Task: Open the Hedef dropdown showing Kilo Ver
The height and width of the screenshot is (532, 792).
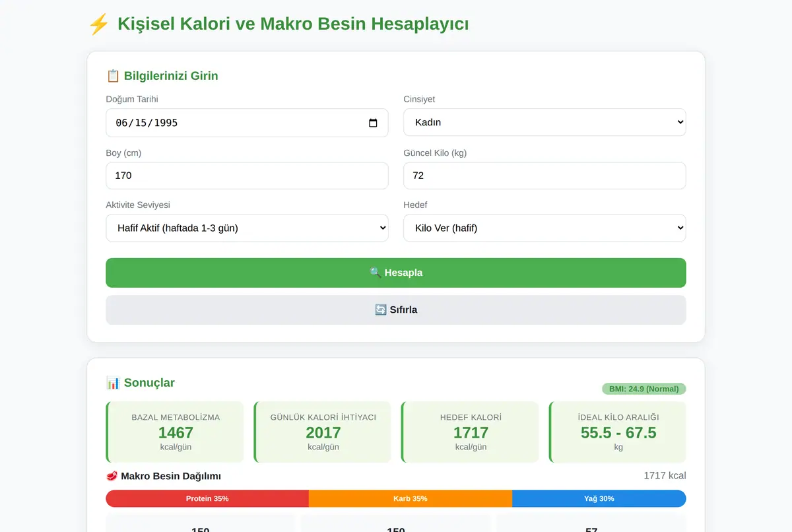Action: [544, 228]
